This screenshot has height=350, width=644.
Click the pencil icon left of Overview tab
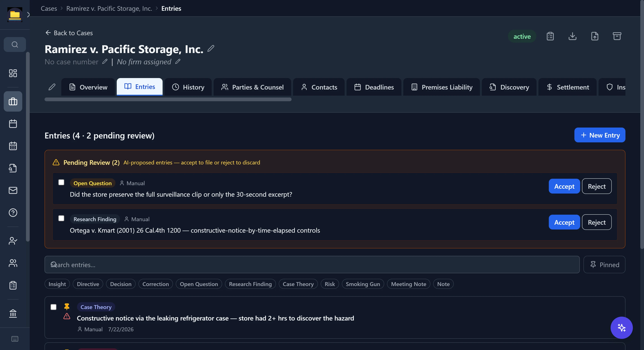tap(52, 87)
